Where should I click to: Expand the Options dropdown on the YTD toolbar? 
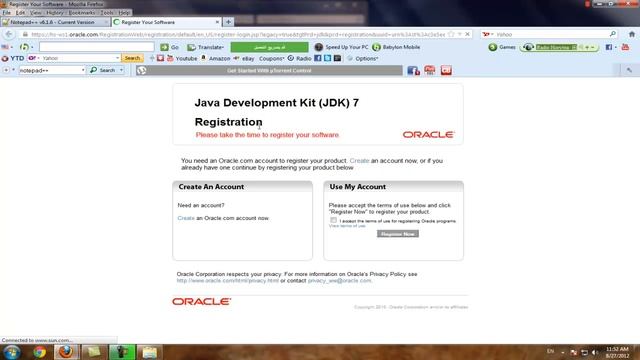pyautogui.click(x=378, y=59)
